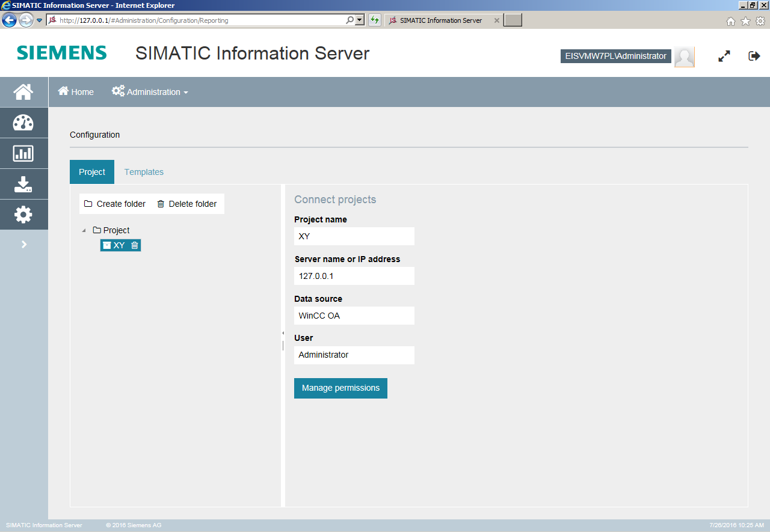Collapse the Project tree node
The width and height of the screenshot is (770, 532).
click(x=84, y=230)
